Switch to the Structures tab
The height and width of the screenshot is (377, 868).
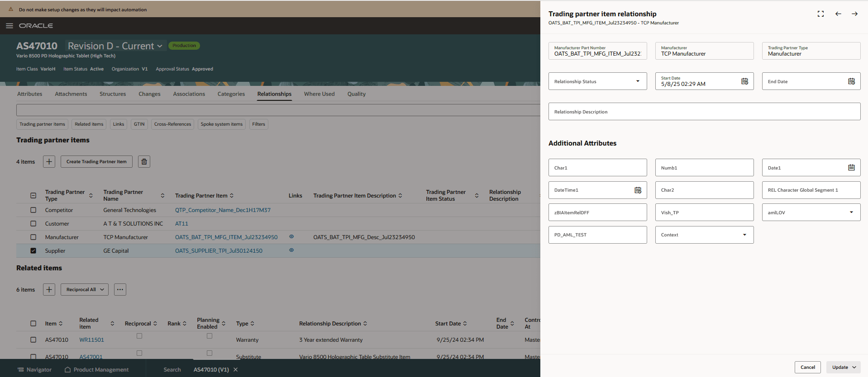tap(113, 94)
